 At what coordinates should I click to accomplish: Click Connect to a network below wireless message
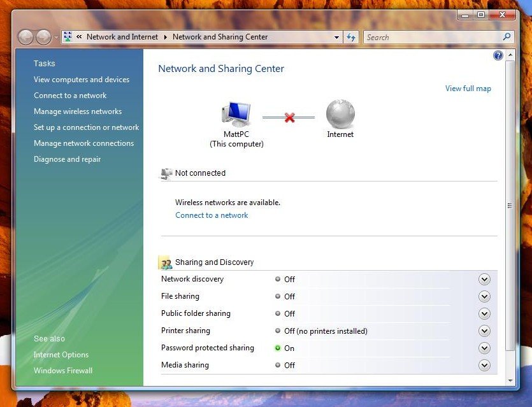tap(212, 215)
